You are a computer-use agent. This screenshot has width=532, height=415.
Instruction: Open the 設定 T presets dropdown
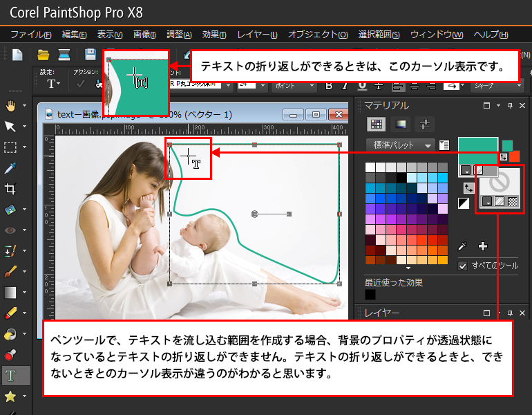pos(54,84)
